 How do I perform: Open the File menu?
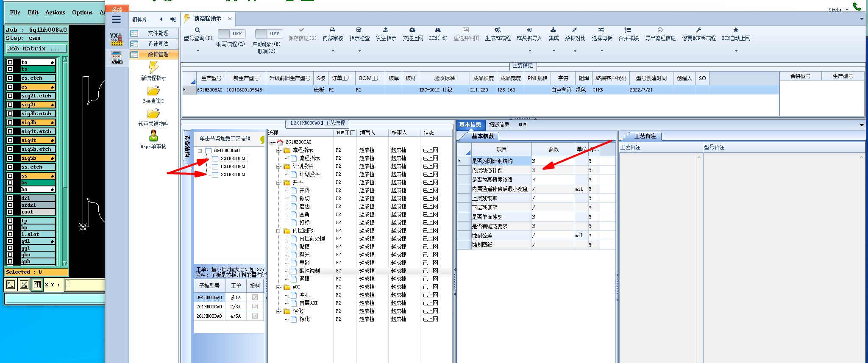coord(15,12)
